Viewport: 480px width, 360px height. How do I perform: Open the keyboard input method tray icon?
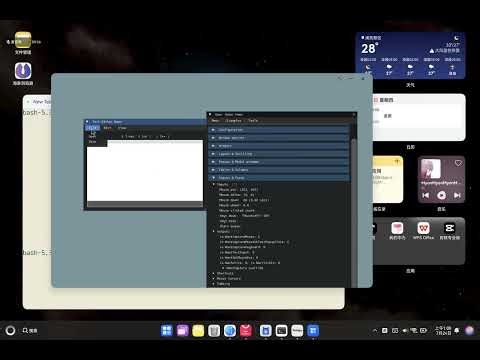pyautogui.click(x=395, y=330)
